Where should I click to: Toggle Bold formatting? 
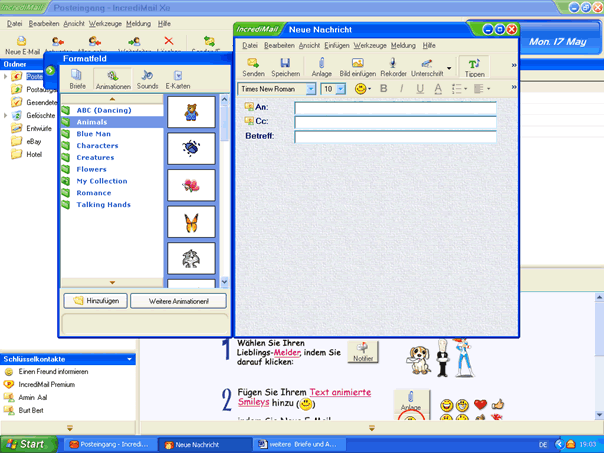point(383,89)
